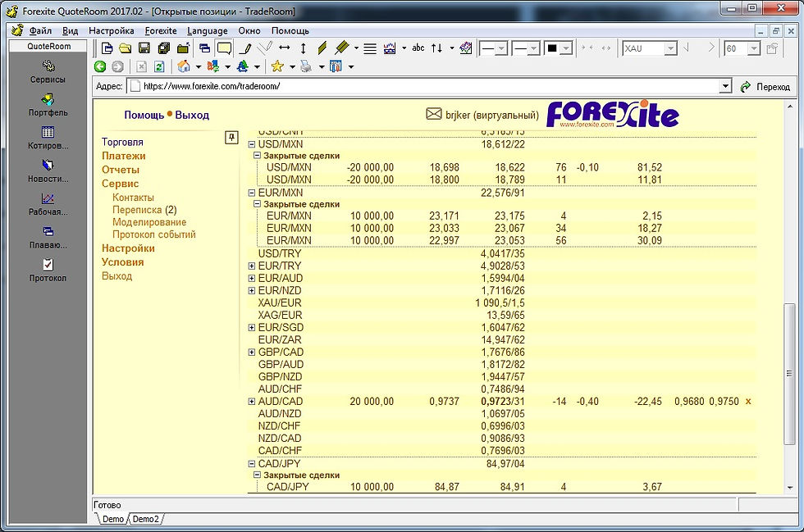Click the save floppy disk icon
804x532 pixels.
tap(144, 48)
